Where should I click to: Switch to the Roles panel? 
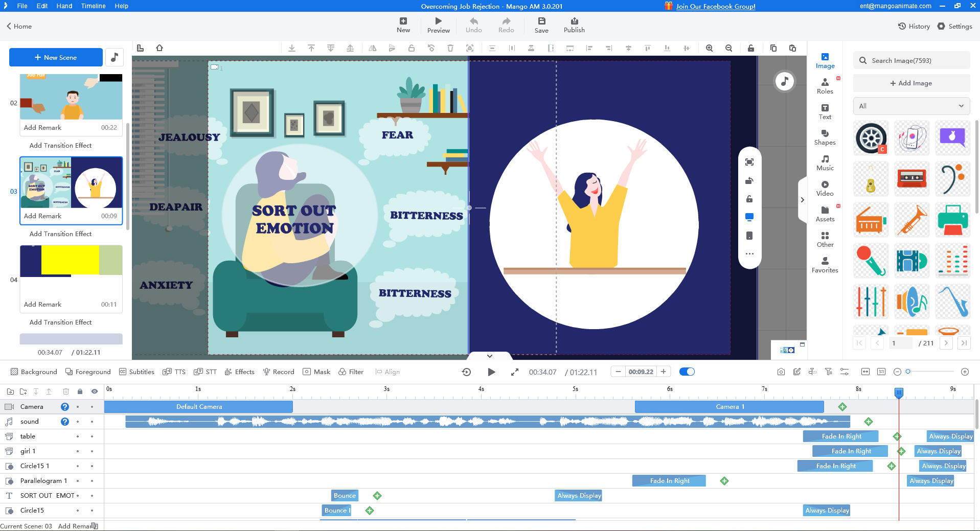(x=825, y=86)
